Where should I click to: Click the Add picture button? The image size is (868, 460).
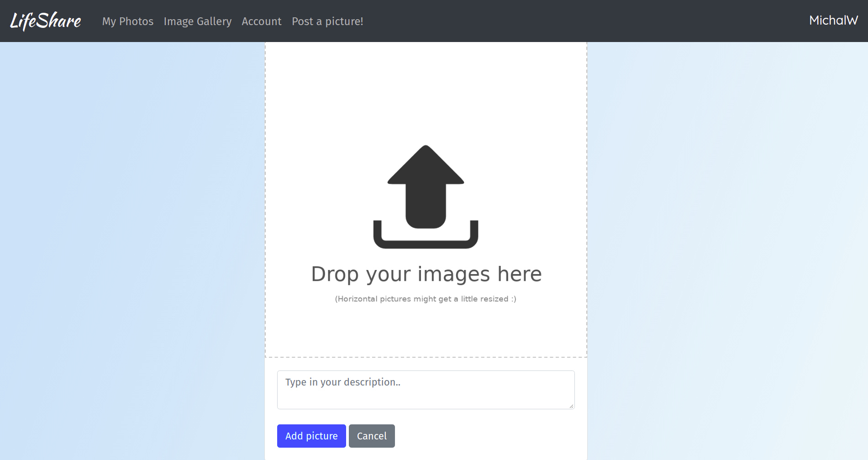click(311, 436)
